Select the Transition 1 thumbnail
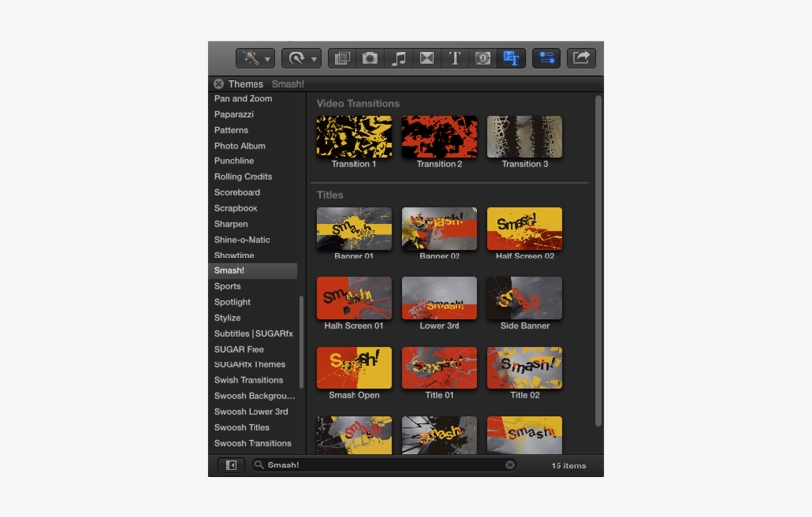 [x=355, y=138]
